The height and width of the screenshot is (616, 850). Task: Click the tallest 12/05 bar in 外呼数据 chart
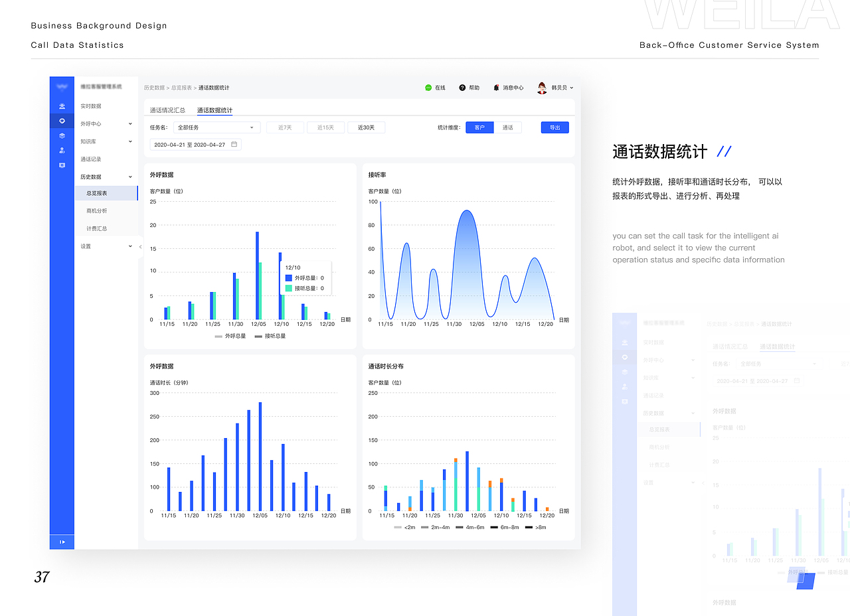coord(257,275)
